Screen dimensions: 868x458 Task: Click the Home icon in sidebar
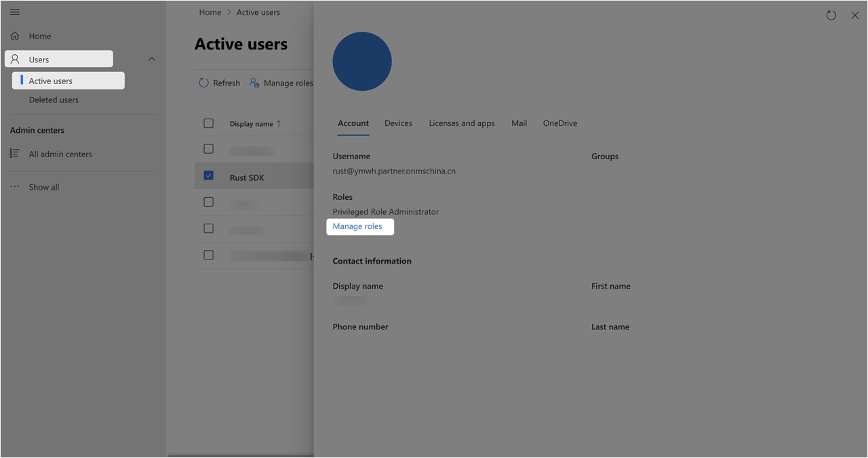pos(14,35)
